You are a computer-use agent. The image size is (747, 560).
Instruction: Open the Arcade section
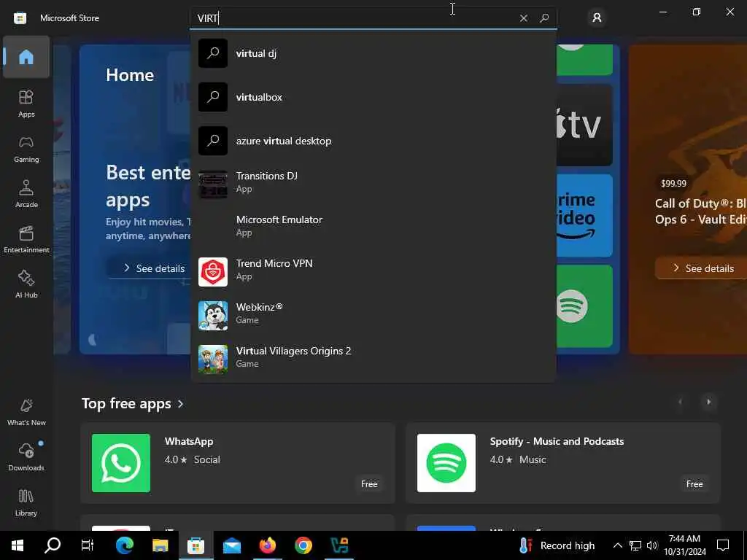coord(26,194)
